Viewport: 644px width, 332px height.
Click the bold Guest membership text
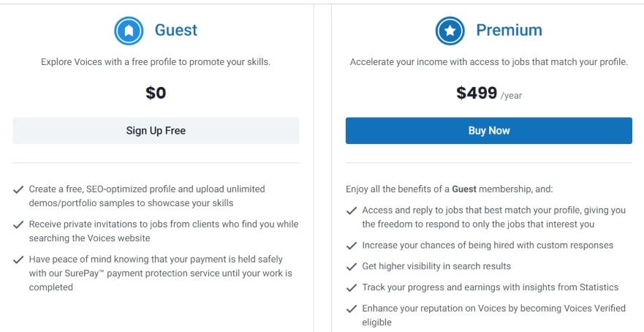pos(464,189)
